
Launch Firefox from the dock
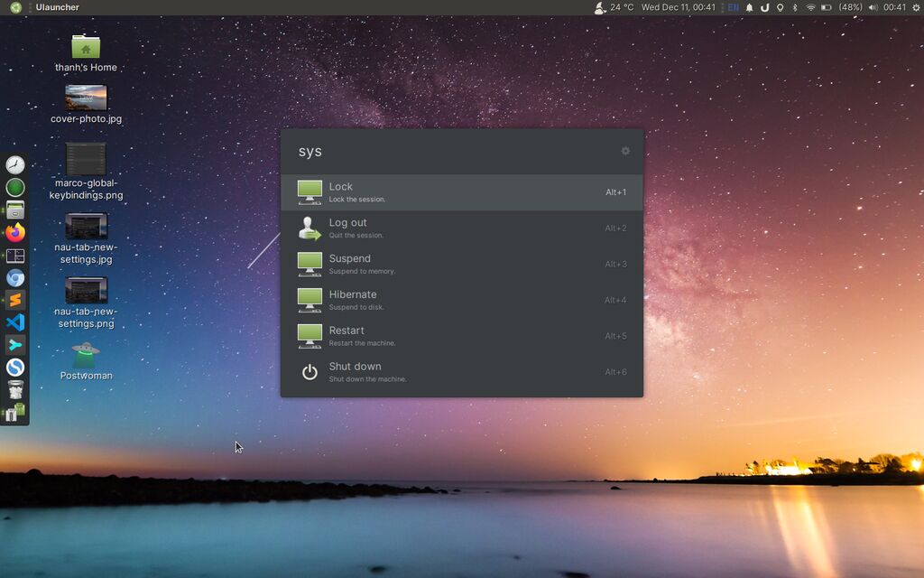pos(14,232)
